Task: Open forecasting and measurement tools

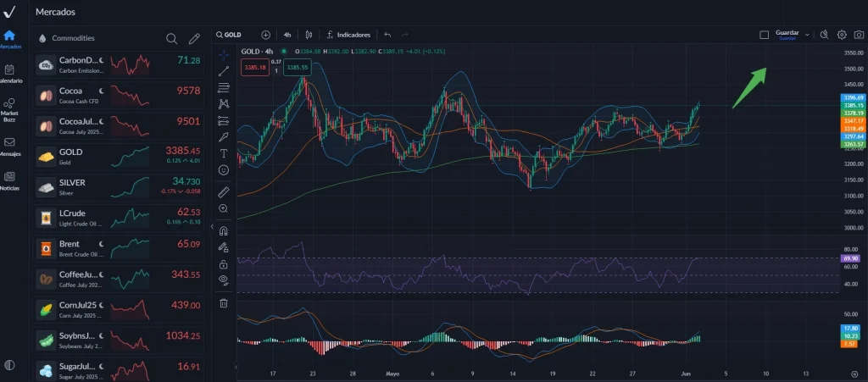Action: [x=224, y=120]
